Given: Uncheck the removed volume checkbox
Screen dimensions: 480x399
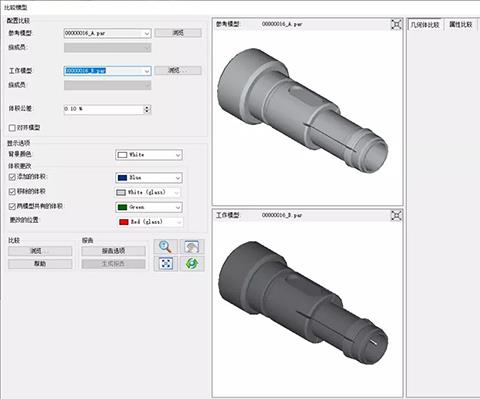Looking at the screenshot, I should click(12, 191).
